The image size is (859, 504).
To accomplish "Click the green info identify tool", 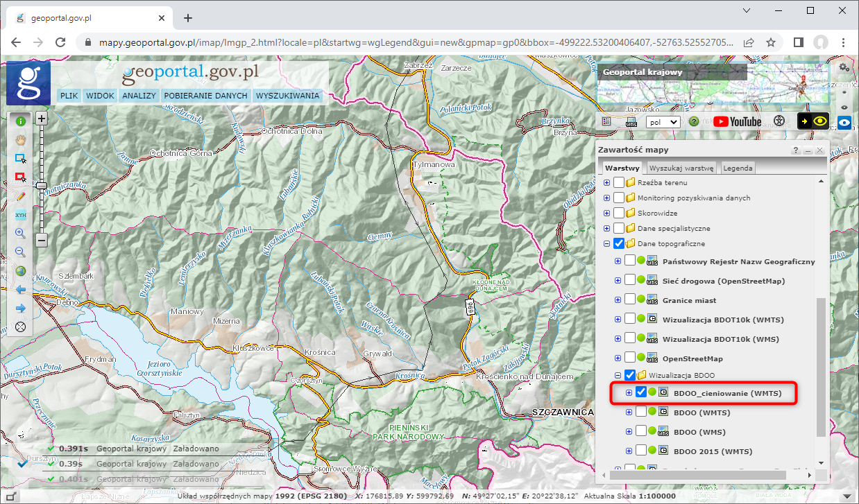I will [x=20, y=121].
